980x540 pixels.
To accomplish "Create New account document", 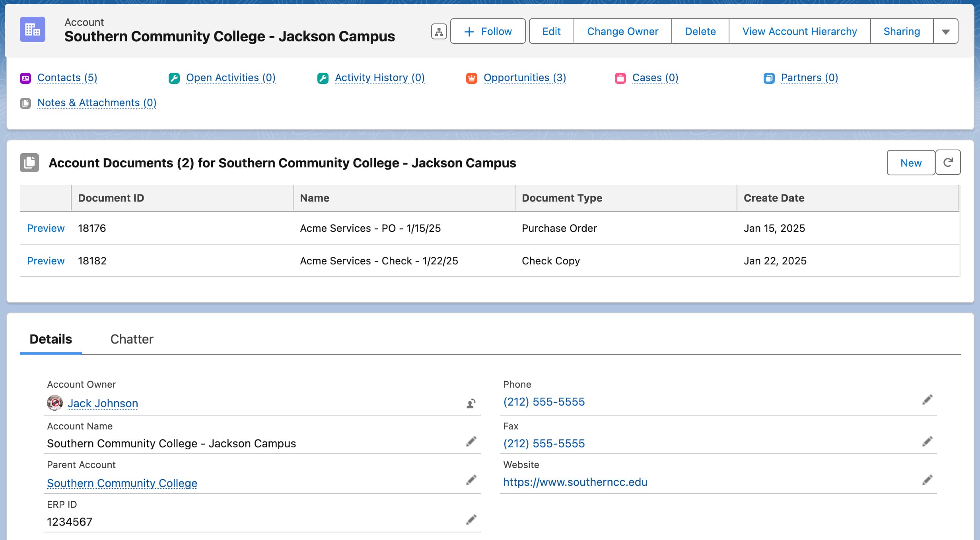I will [x=911, y=163].
